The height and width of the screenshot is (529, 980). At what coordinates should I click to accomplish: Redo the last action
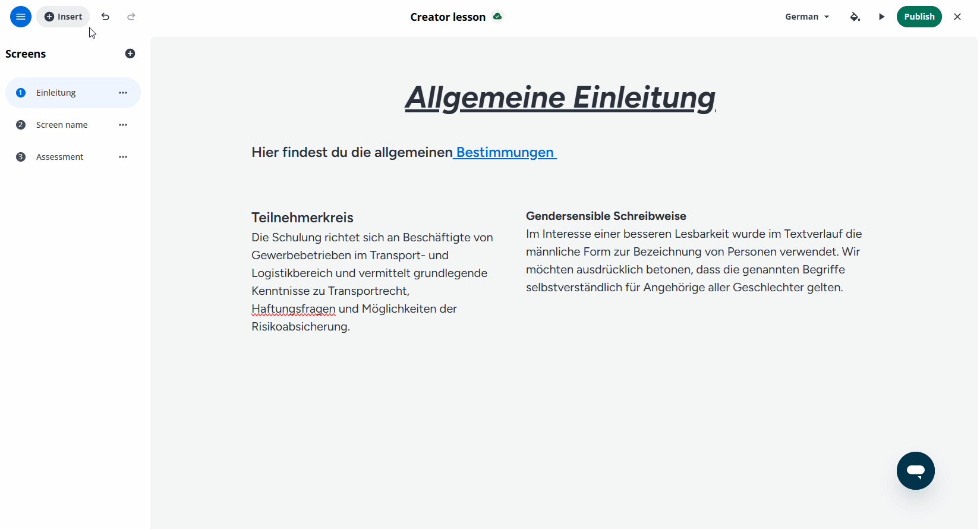pos(131,17)
